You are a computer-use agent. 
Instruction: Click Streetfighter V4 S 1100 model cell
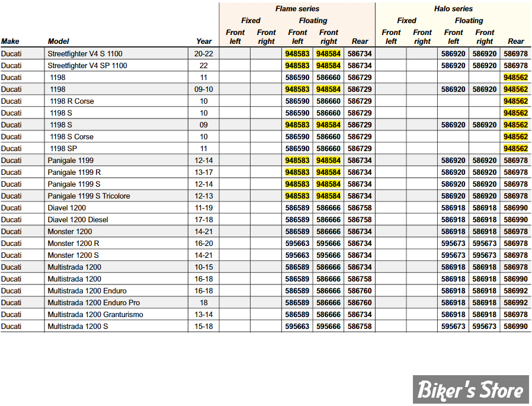pyautogui.click(x=85, y=53)
